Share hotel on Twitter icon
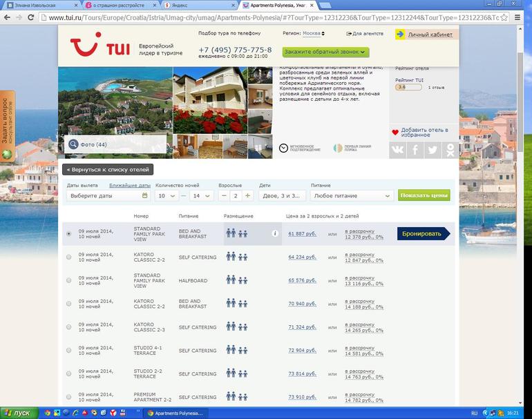The image size is (532, 419). 433,150
